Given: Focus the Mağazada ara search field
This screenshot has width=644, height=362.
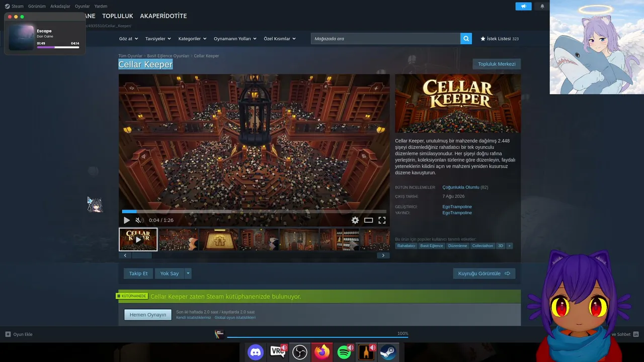Looking at the screenshot, I should 385,39.
